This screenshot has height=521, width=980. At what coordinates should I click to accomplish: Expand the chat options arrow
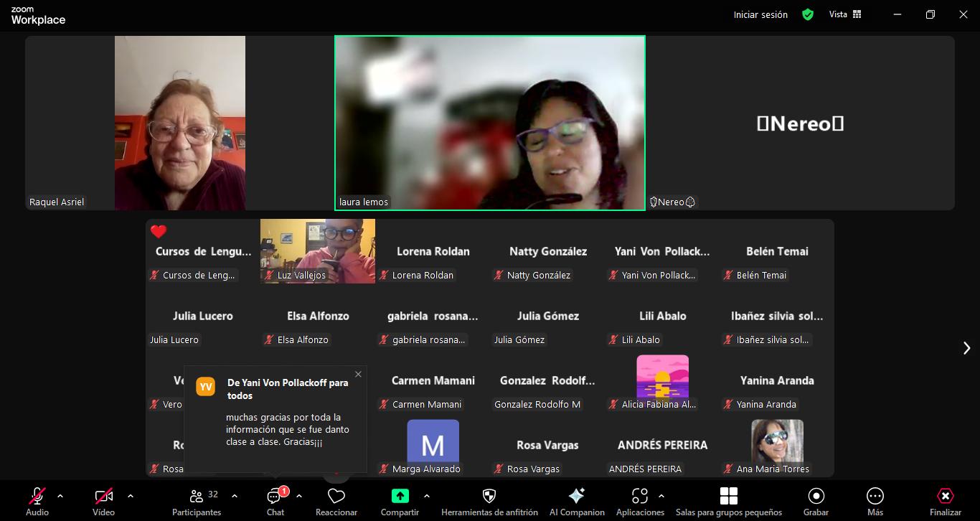[299, 496]
